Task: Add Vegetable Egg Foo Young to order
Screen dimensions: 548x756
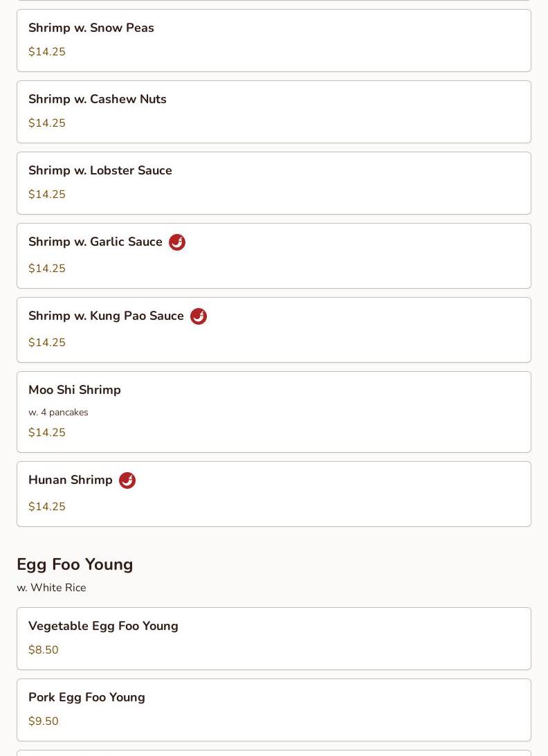Action: coord(103,626)
